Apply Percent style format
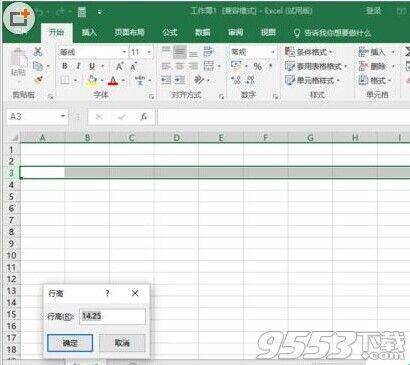The height and width of the screenshot is (365, 410). point(257,66)
